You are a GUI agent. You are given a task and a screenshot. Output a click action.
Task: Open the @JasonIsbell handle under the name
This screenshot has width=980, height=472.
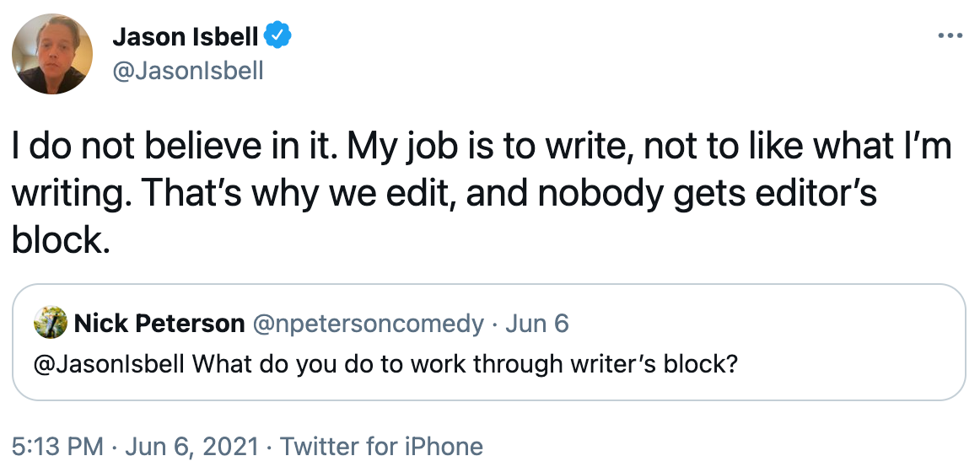(187, 71)
